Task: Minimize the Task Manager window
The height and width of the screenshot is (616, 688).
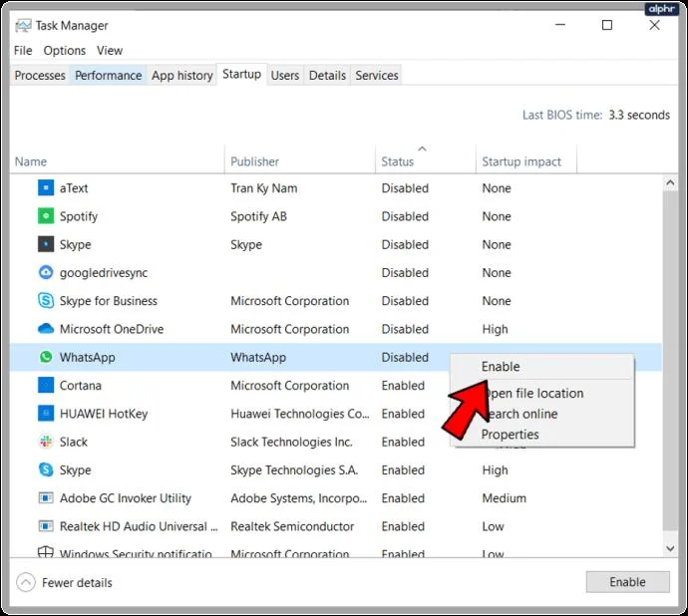Action: click(x=560, y=25)
